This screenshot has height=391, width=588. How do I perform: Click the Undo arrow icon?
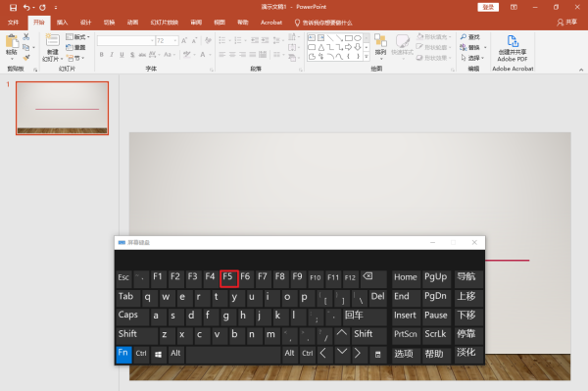pyautogui.click(x=26, y=7)
